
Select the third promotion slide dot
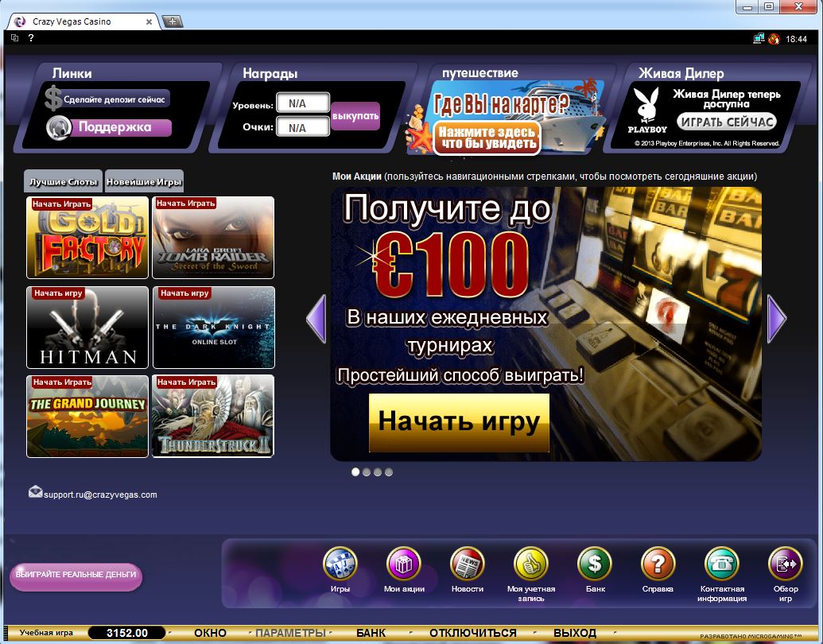pos(378,471)
